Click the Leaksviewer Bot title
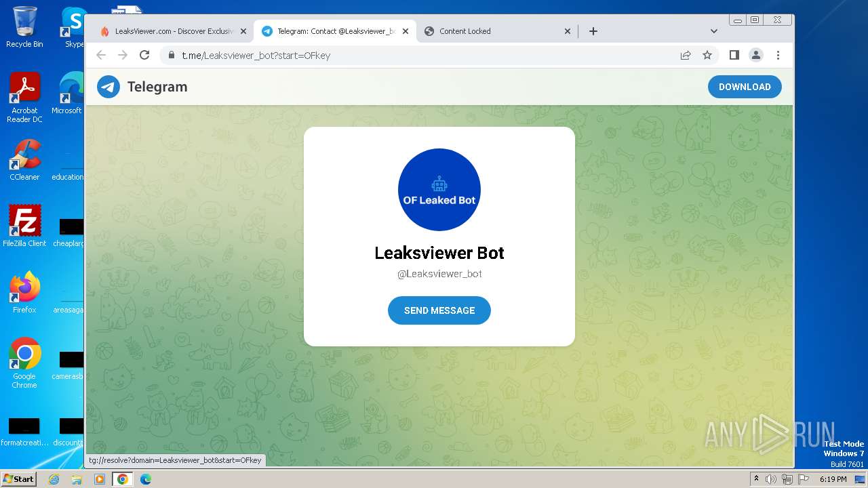 click(439, 253)
